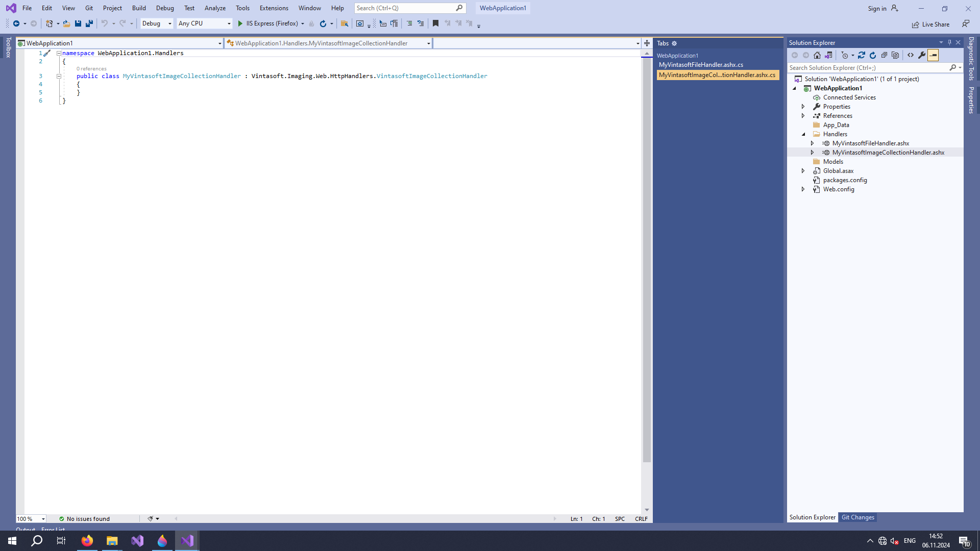Screen dimensions: 980x551
Task: Open the Any CPU platform dropdown
Action: [229, 23]
